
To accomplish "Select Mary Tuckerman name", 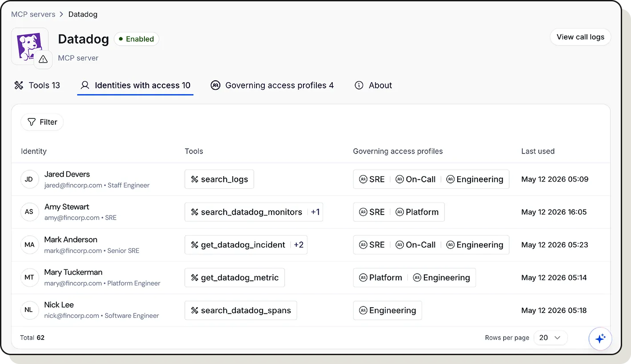I will click(x=73, y=272).
